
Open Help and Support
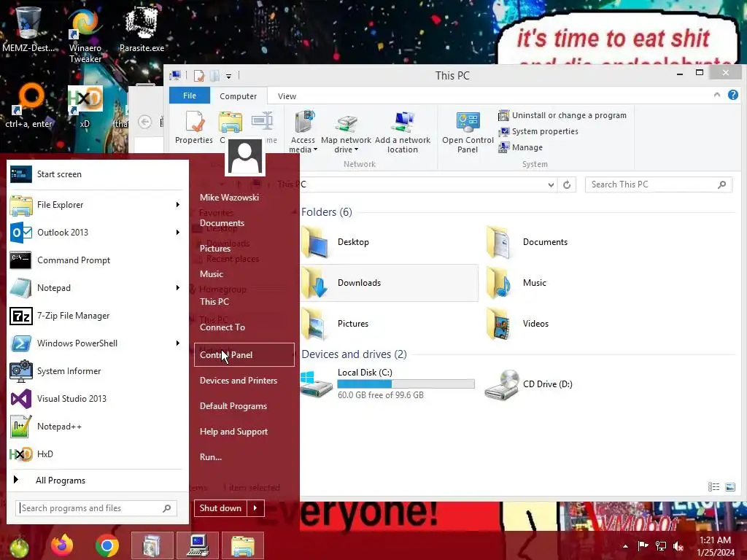coord(233,432)
